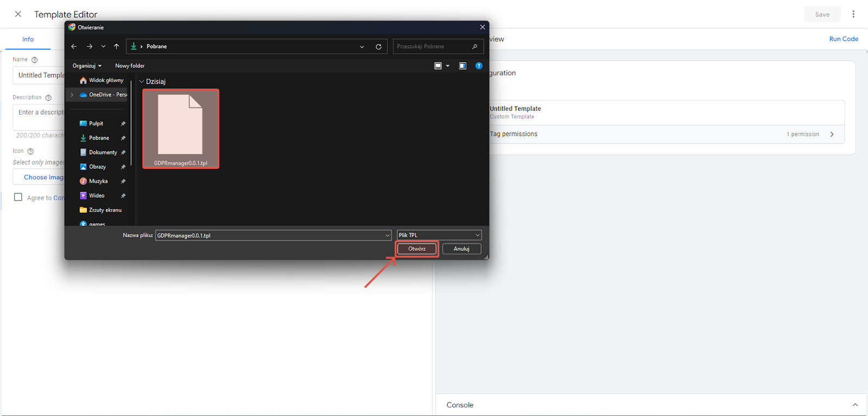868x416 pixels.
Task: Refresh the Pobrane folder view
Action: (379, 47)
